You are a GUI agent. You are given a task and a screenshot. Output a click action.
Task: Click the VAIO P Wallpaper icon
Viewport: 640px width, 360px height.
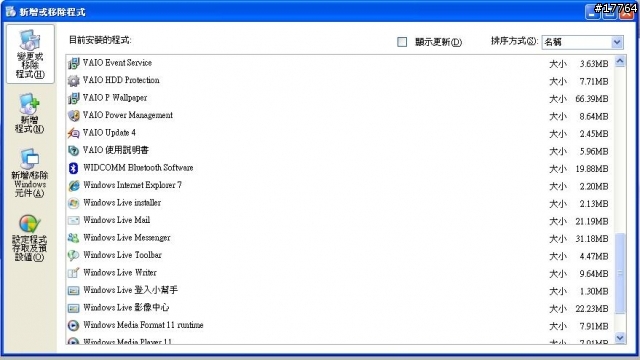pos(73,98)
